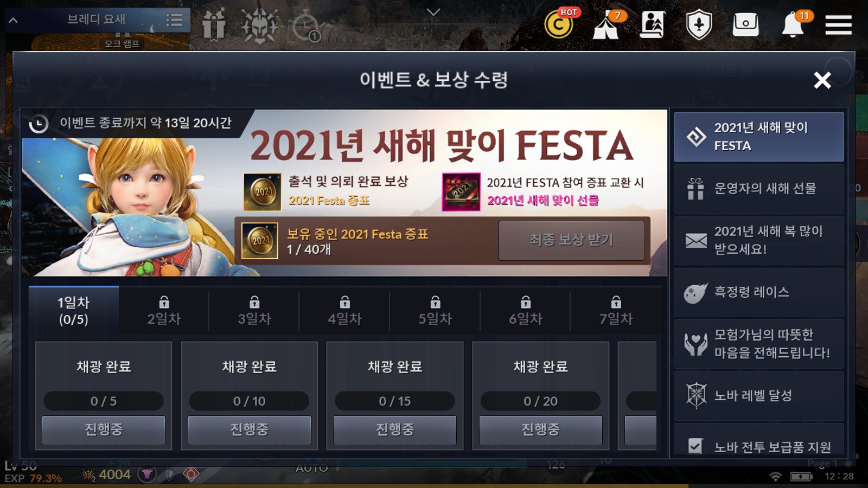Image resolution: width=868 pixels, height=488 pixels.
Task: Click the 최종 보상 받기 button
Action: [x=571, y=240]
